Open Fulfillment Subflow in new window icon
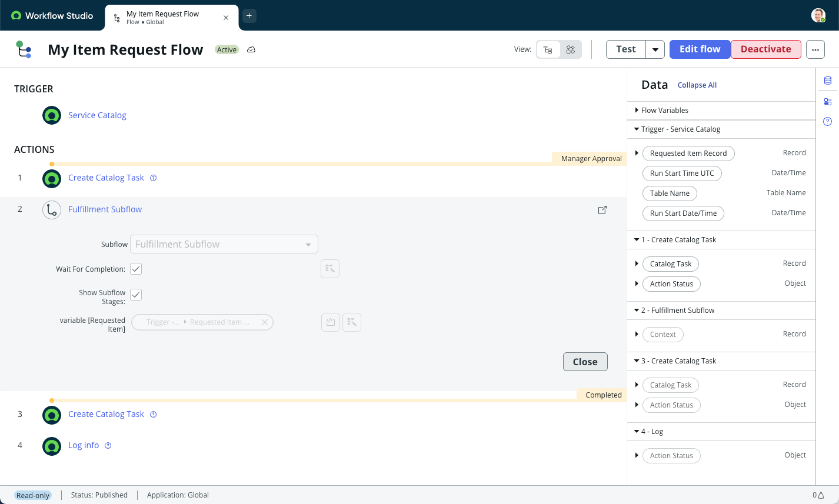839x504 pixels. pyautogui.click(x=602, y=209)
